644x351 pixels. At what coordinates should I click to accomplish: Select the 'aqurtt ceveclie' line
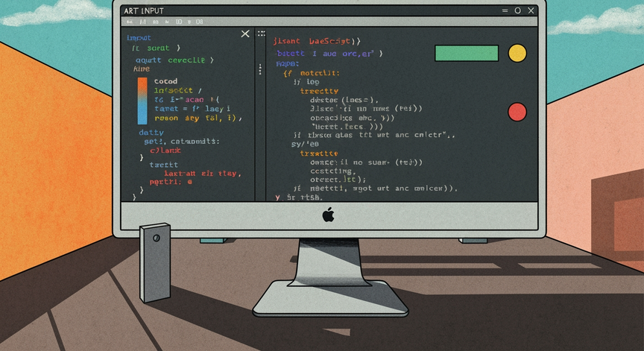coord(174,60)
